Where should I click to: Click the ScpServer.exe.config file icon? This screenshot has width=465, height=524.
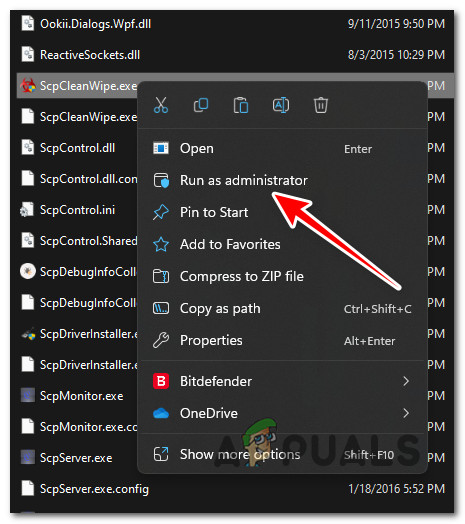[x=28, y=488]
